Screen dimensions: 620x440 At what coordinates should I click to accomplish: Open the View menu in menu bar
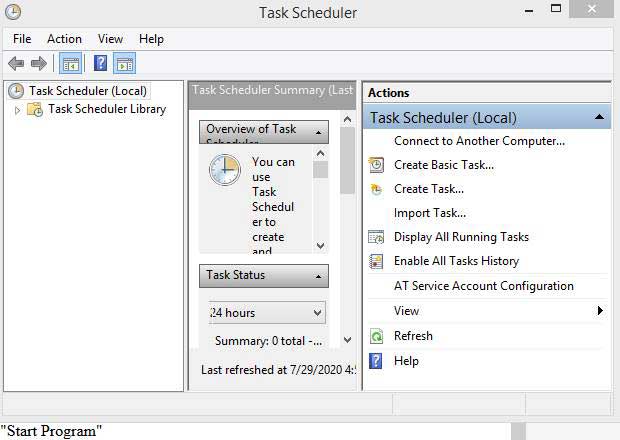110,39
